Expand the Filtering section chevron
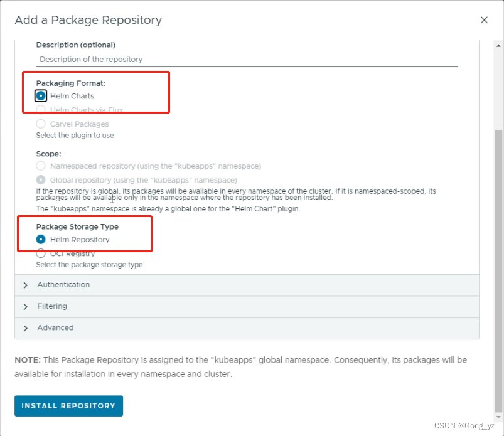This screenshot has height=436, width=504. pyautogui.click(x=26, y=307)
